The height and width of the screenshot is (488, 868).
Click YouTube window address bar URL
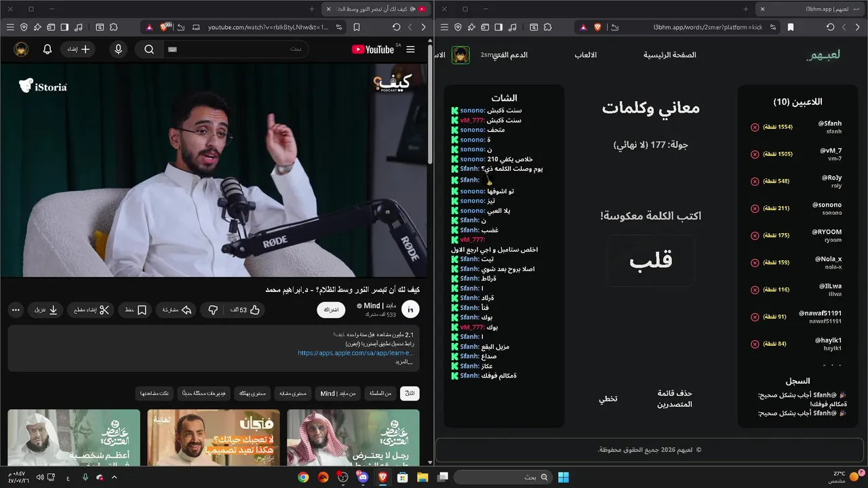tap(269, 27)
